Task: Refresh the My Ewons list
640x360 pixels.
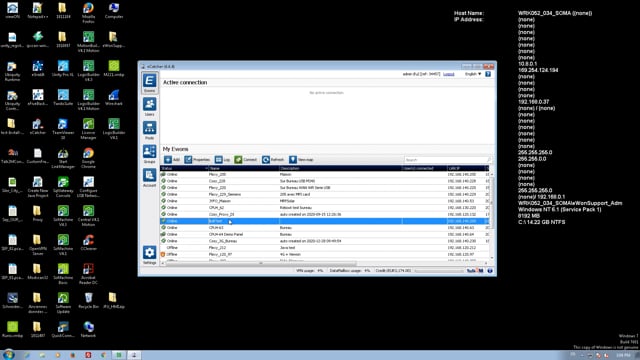Action: 273,160
